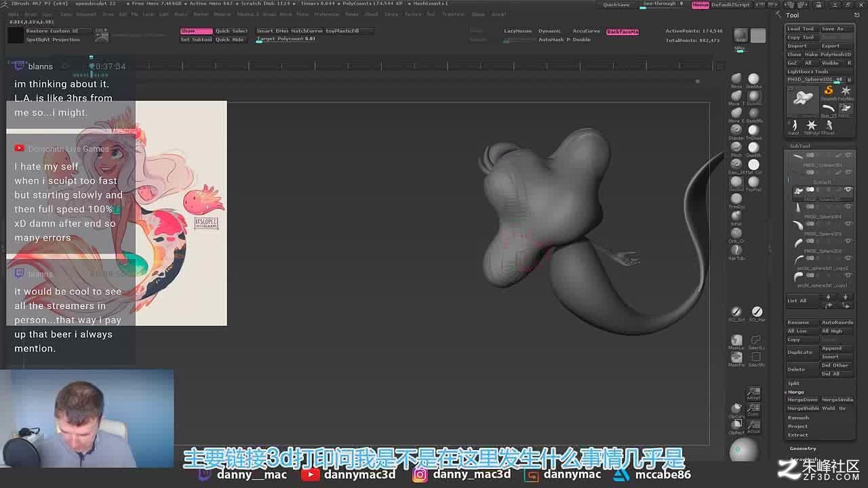The height and width of the screenshot is (488, 868).
Task: Select the Pinch brush
Action: click(x=736, y=149)
